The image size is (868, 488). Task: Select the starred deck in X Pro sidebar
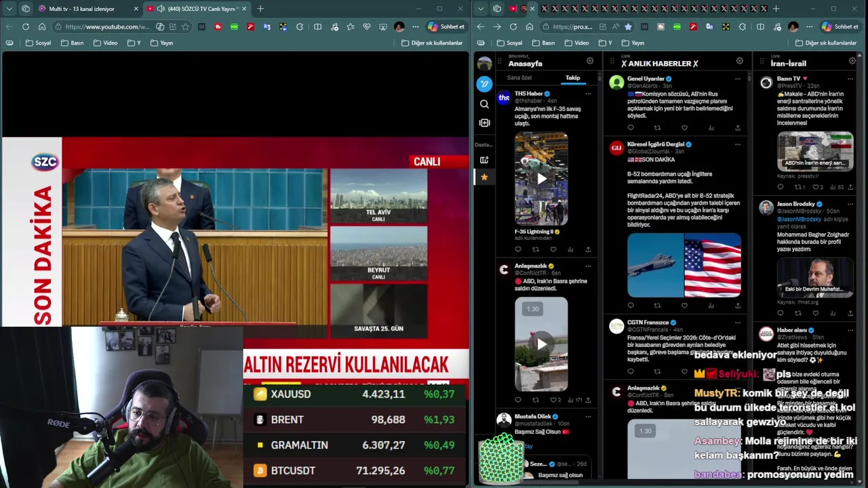click(484, 177)
